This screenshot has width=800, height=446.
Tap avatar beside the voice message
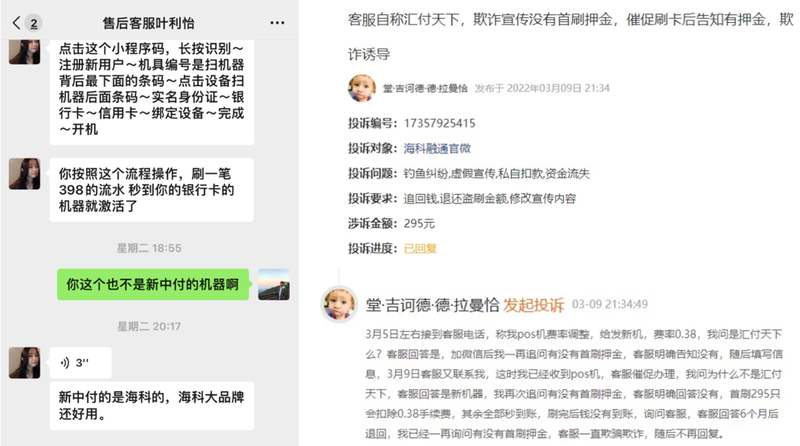pos(24,363)
